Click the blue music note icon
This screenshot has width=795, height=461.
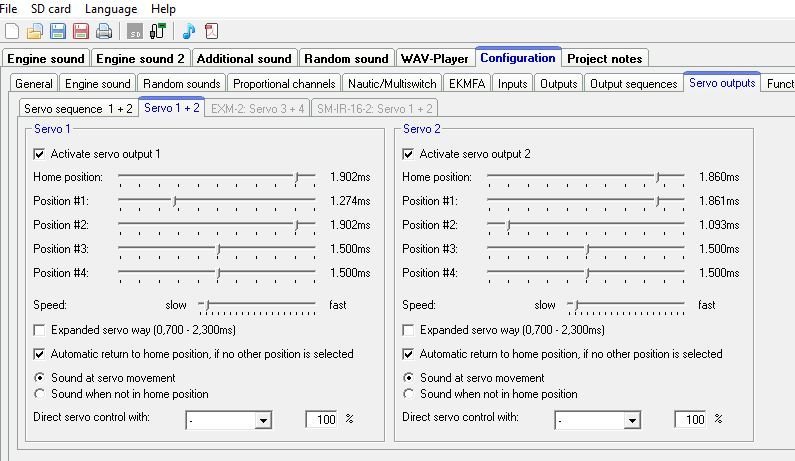pyautogui.click(x=188, y=32)
